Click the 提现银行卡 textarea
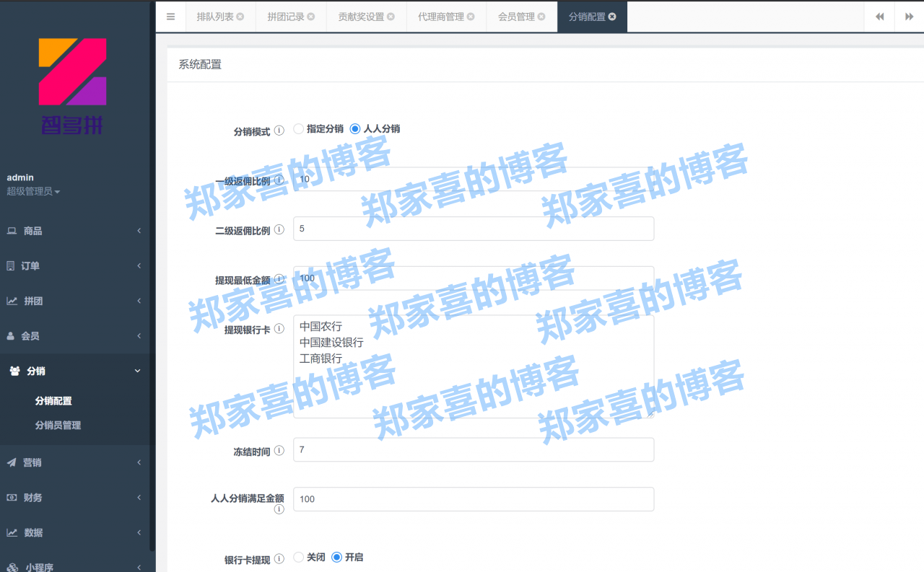 [474, 366]
